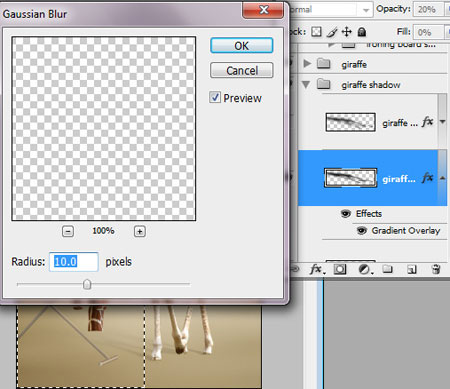Toggle the Preview checkbox
The image size is (450, 389).
click(x=215, y=97)
